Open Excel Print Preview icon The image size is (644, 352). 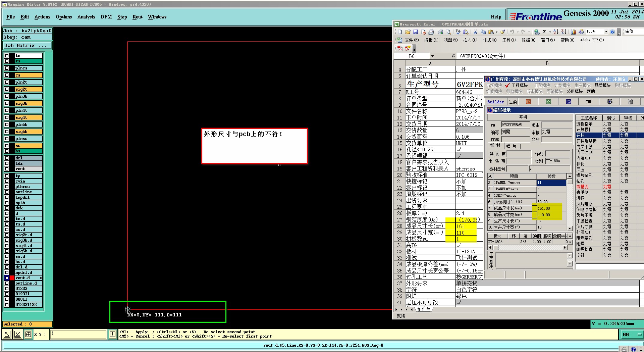coord(448,32)
